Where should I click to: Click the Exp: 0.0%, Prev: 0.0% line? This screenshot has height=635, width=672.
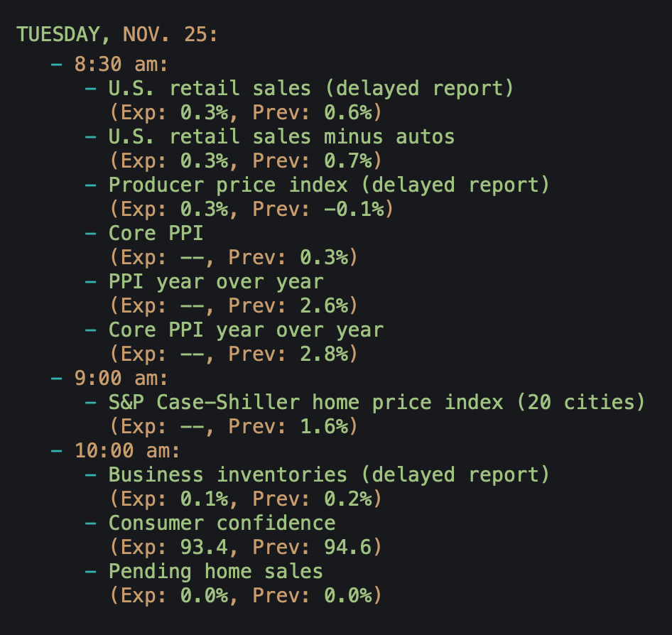click(246, 595)
